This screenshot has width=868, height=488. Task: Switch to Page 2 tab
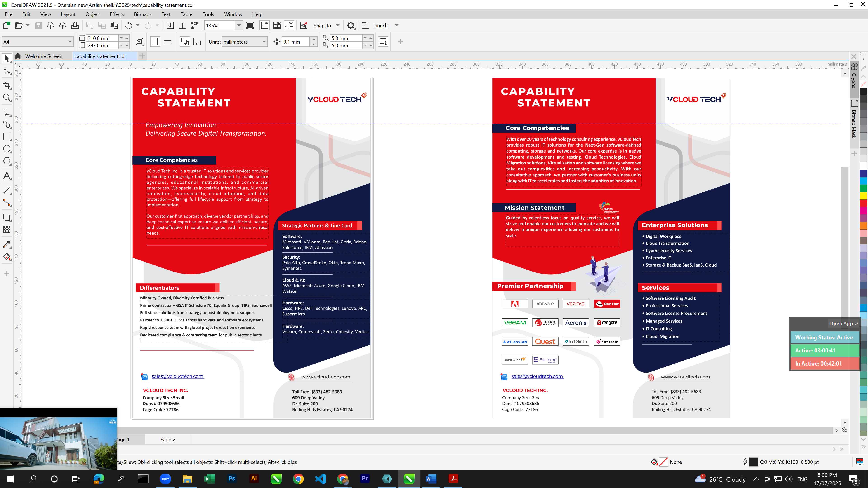[x=168, y=439]
